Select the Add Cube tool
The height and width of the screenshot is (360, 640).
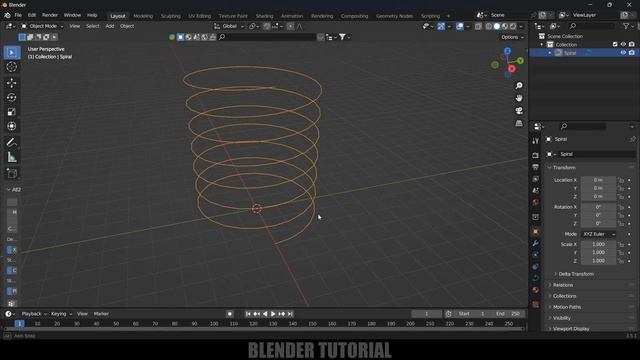pyautogui.click(x=11, y=173)
